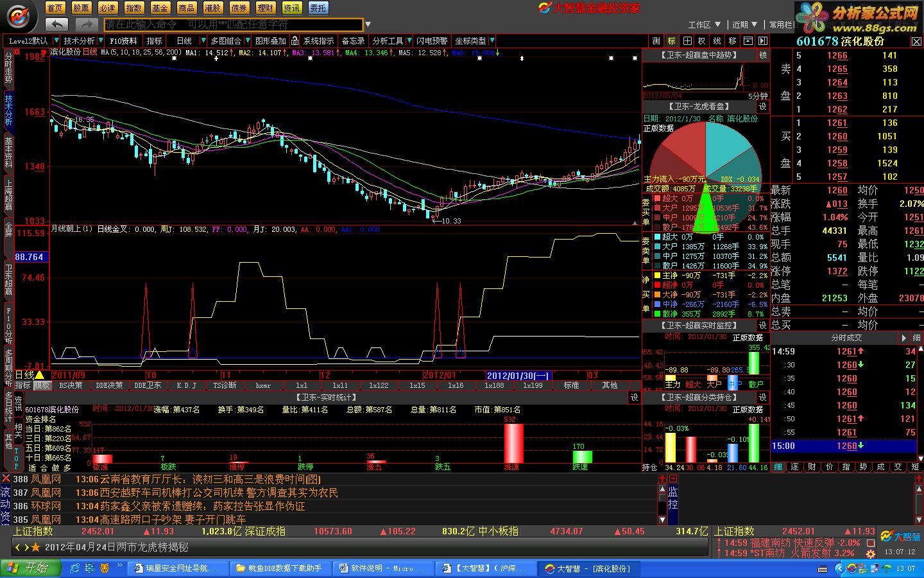Expand the 分时成交 panel arrow
Screen dimensions: 924x578
pos(904,338)
